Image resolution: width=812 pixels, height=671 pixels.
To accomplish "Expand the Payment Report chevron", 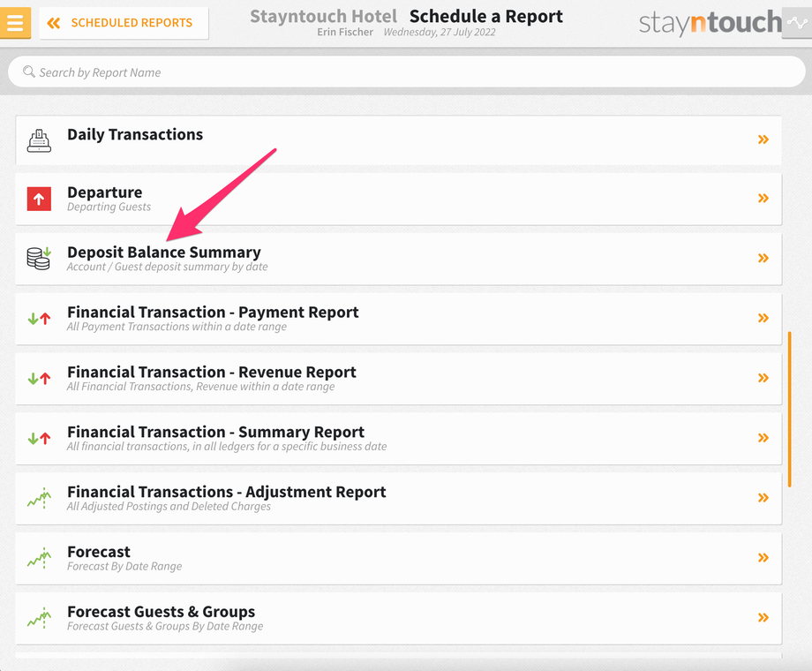I will click(763, 318).
